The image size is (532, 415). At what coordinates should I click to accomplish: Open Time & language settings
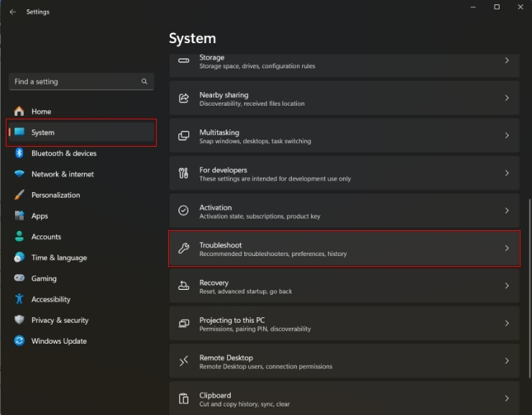point(81,257)
